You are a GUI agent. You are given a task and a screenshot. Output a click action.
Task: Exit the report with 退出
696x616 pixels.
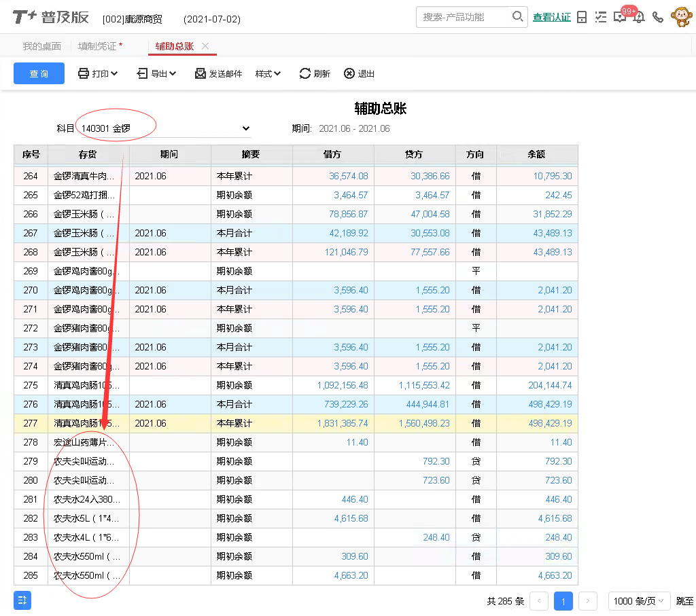point(359,73)
